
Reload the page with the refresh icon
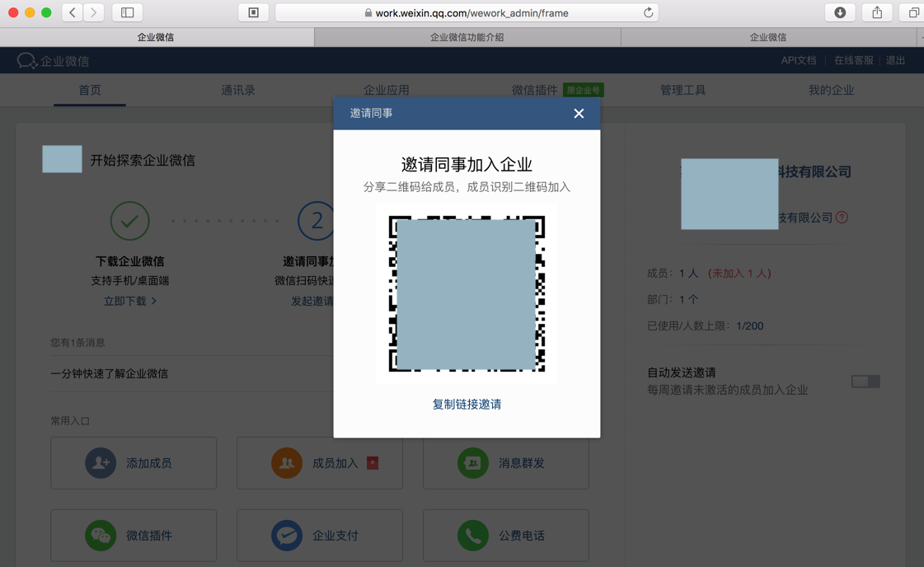(x=648, y=12)
